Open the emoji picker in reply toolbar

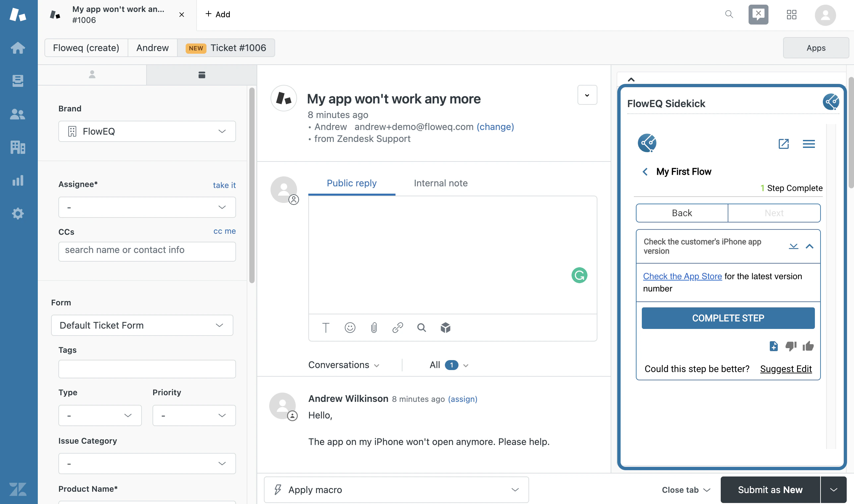coord(350,327)
